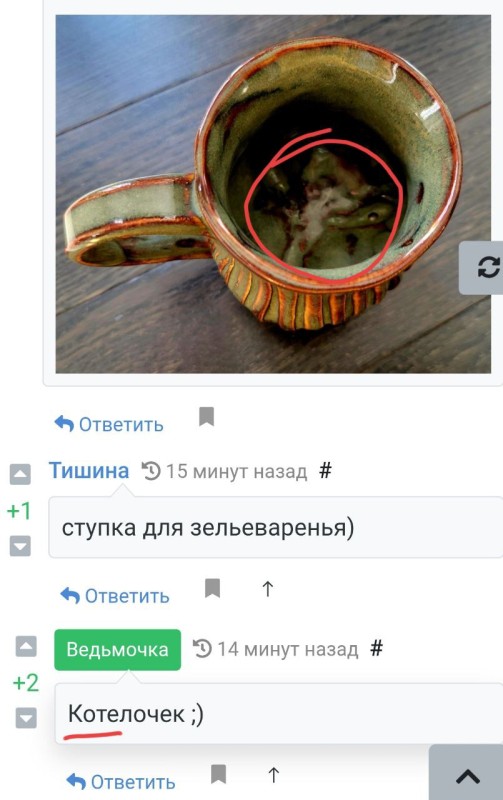Open permalink # of Ведьмочка's comment
Image resolution: width=503 pixels, height=800 pixels.
click(x=376, y=648)
